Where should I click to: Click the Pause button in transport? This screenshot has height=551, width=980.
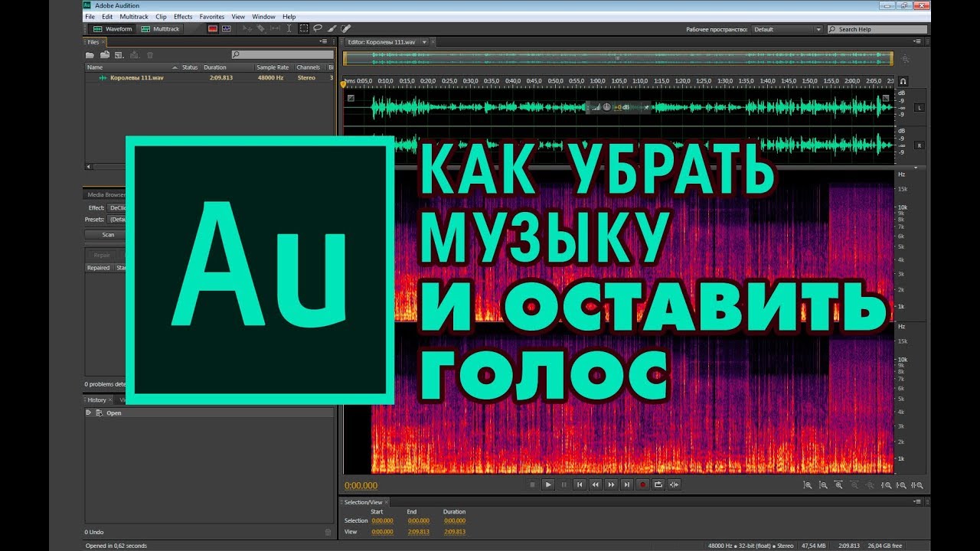coord(564,484)
